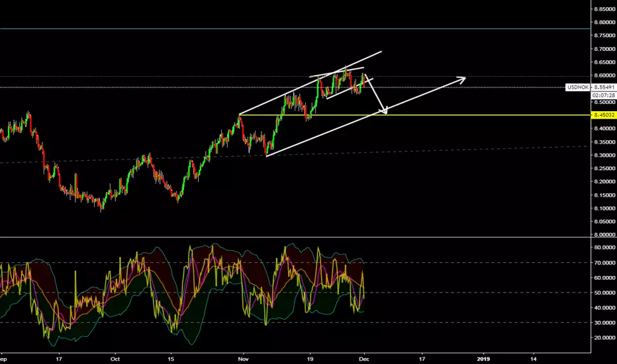Select the 2019 label on the time axis
This screenshot has height=364, width=617.
(483, 359)
